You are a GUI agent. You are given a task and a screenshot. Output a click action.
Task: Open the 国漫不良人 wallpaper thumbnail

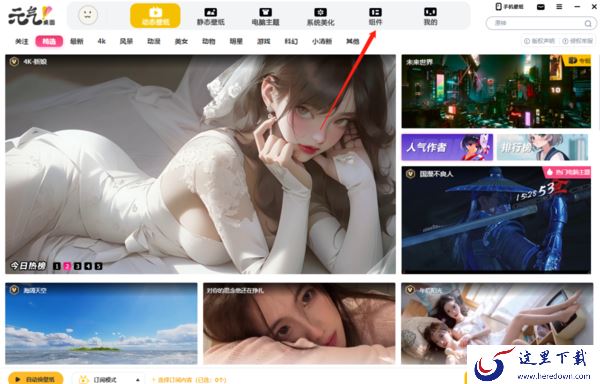pyautogui.click(x=496, y=220)
